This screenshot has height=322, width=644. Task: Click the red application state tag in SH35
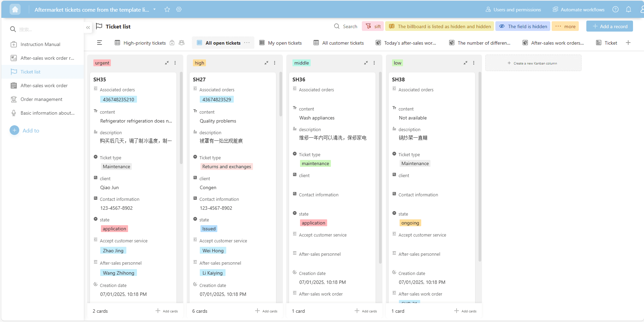(114, 229)
